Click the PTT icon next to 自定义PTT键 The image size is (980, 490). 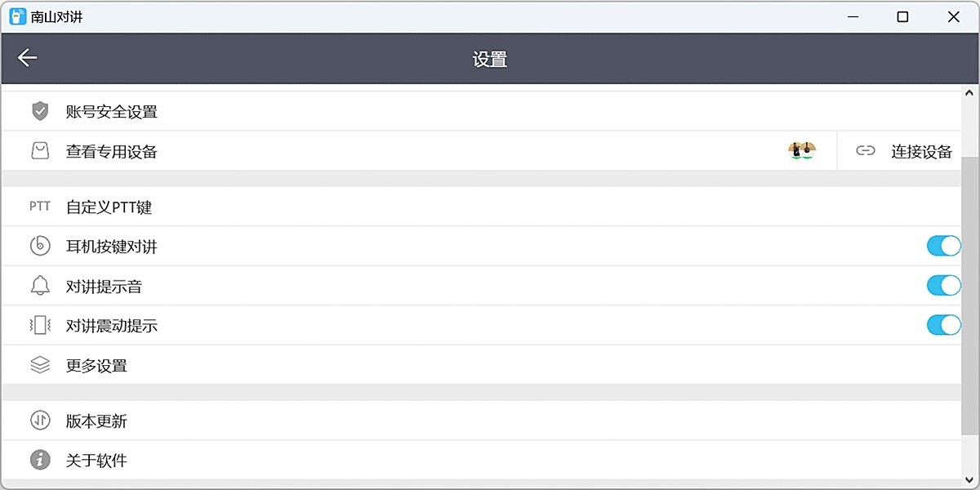tap(39, 207)
